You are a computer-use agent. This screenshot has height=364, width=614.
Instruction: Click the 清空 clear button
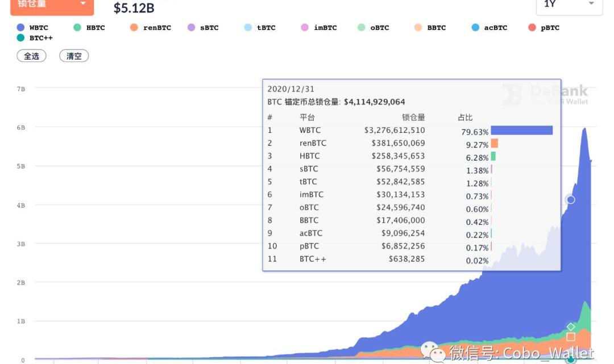point(74,56)
